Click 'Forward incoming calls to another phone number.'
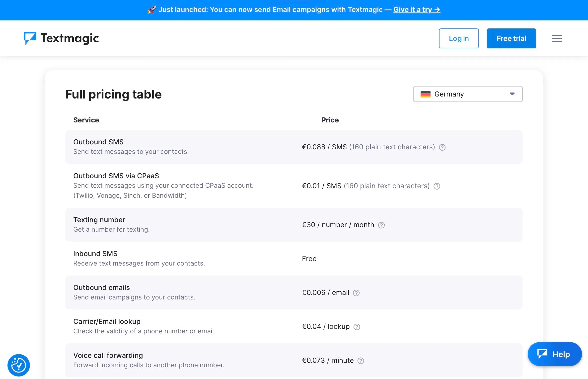The image size is (588, 379). [149, 365]
